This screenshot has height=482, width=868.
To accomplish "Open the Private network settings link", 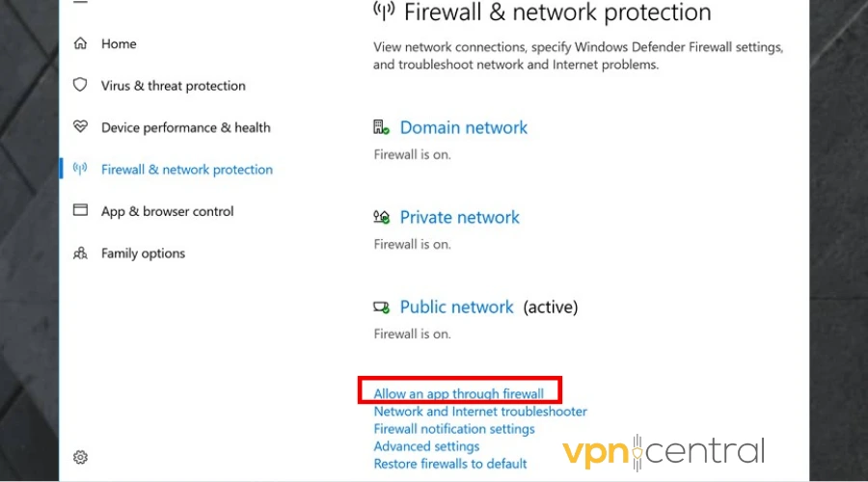I will 459,217.
